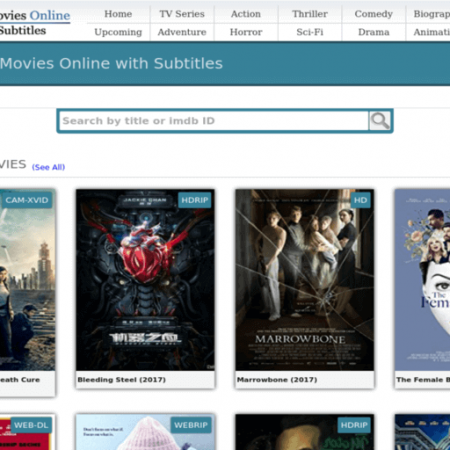This screenshot has height=450, width=450.
Task: Click the HD badge on Marrowbone
Action: point(361,200)
